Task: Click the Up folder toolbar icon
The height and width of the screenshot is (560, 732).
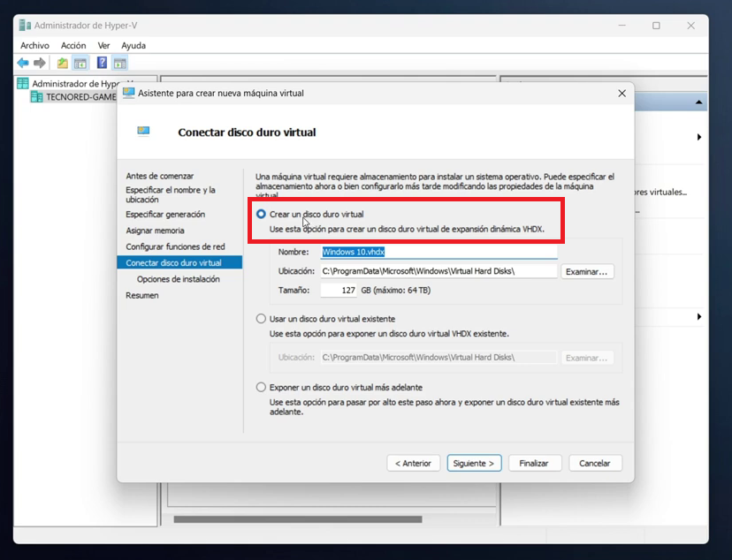Action: [62, 63]
